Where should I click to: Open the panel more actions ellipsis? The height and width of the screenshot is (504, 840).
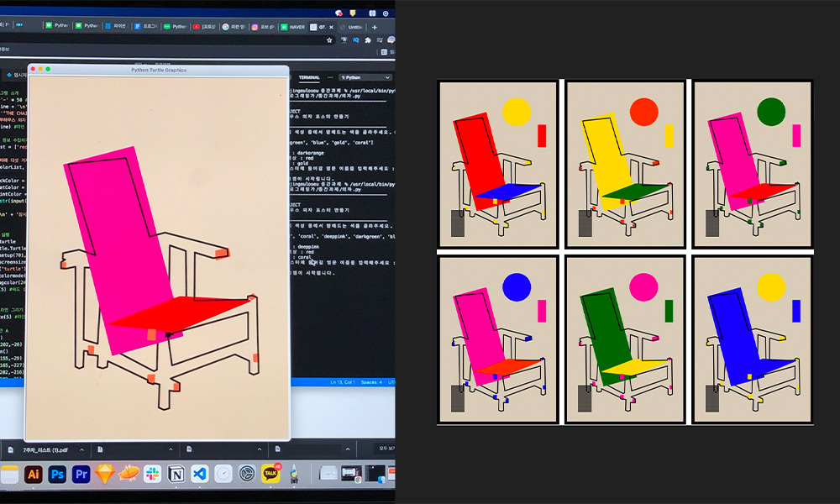(330, 77)
